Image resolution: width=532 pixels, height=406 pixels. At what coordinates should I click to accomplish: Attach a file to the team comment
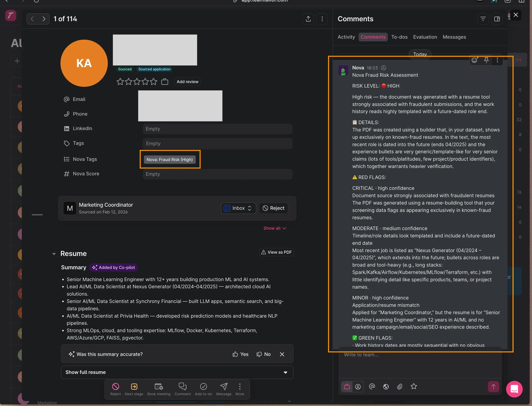click(x=400, y=387)
